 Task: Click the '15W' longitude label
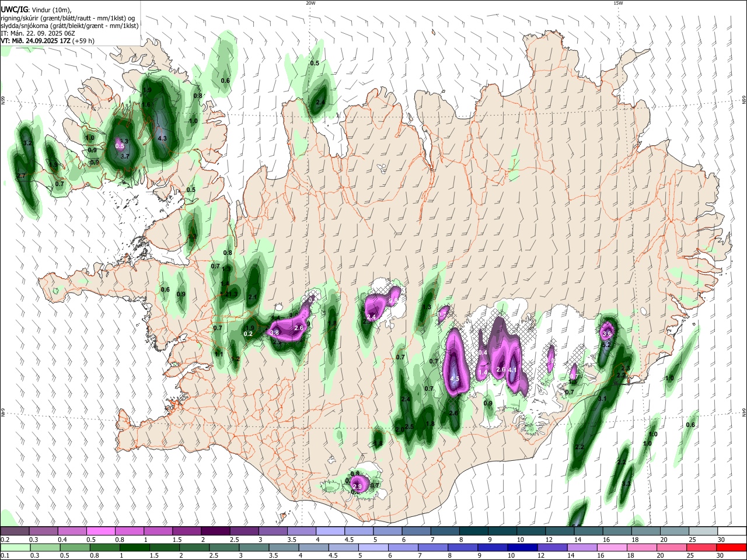tap(618, 3)
